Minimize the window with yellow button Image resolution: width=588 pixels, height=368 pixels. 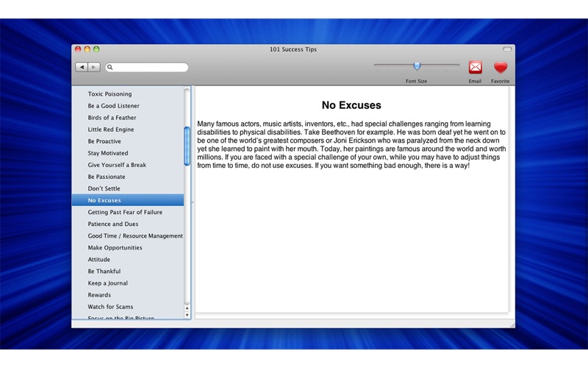click(x=87, y=49)
